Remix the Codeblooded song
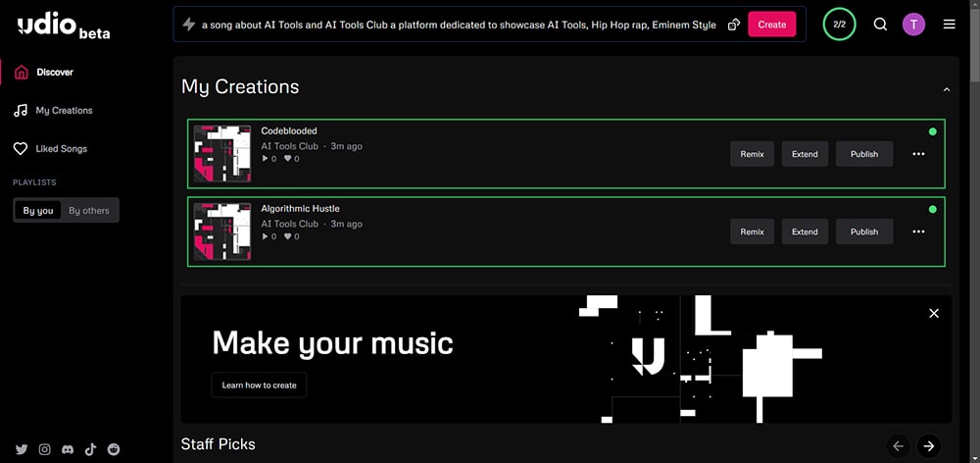 (x=752, y=154)
